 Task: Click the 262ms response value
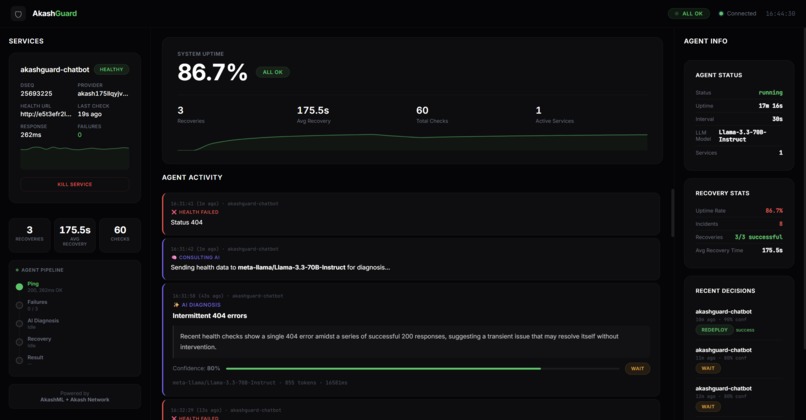tap(31, 135)
